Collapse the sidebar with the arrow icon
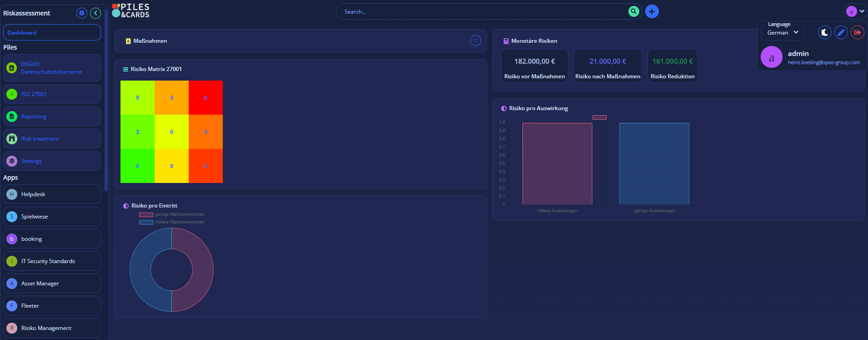The width and height of the screenshot is (868, 340). pyautogui.click(x=95, y=13)
